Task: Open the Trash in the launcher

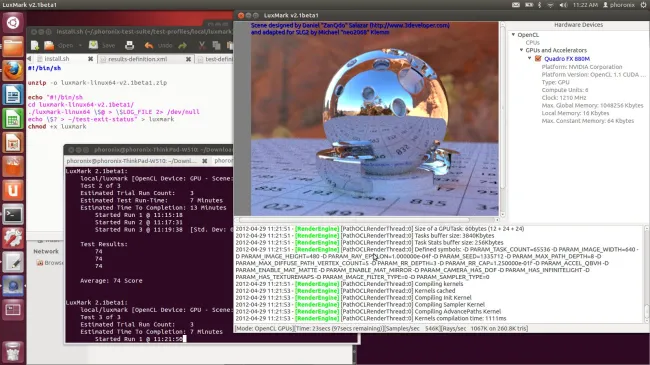Action: click(13, 351)
